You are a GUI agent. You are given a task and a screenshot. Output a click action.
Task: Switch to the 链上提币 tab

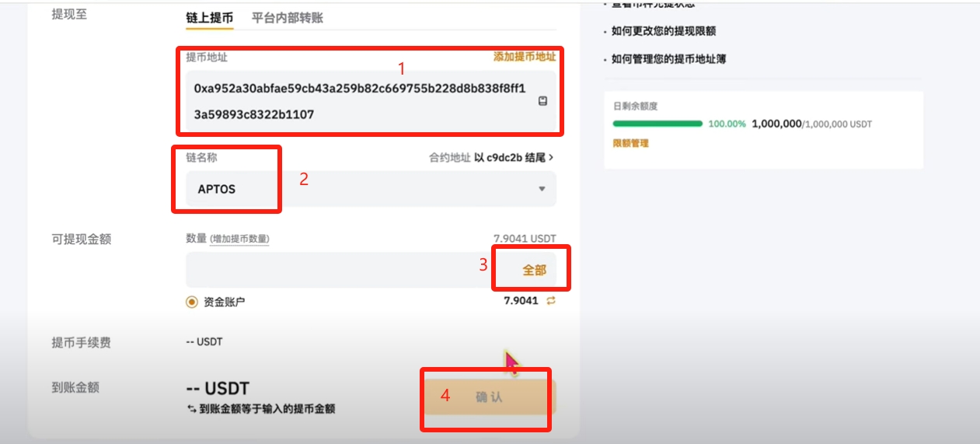[x=210, y=17]
